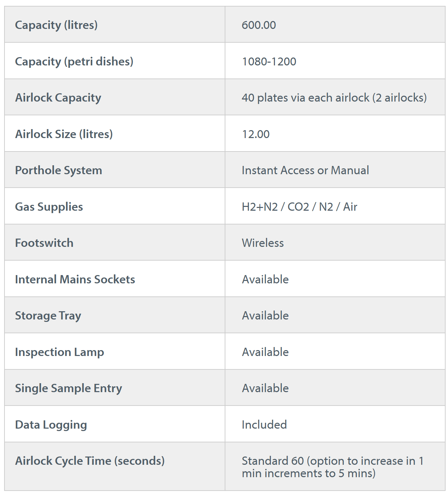Select the Instant Access or Manual text
448x493 pixels.
305,170
